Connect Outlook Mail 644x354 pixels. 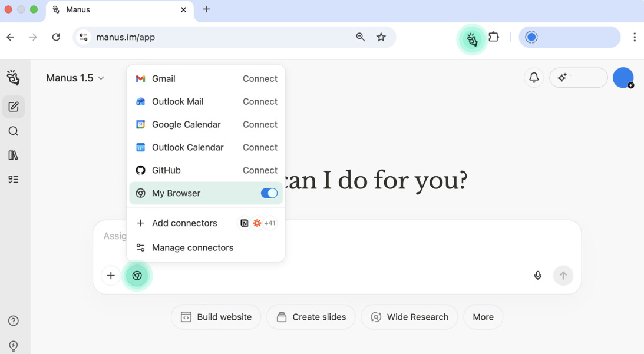tap(260, 101)
